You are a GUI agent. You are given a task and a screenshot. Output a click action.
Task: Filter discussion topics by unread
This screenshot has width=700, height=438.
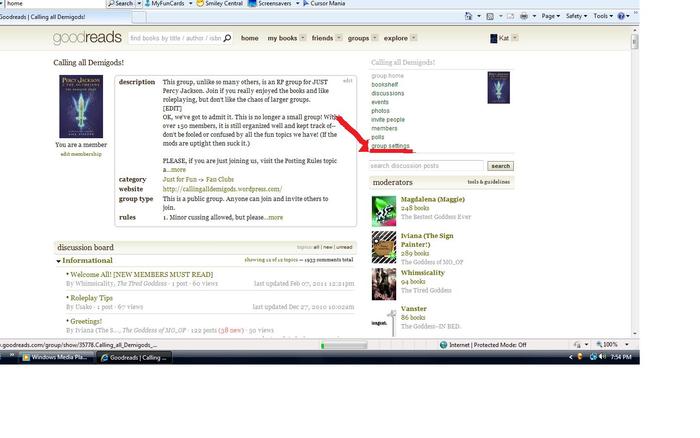[344, 247]
